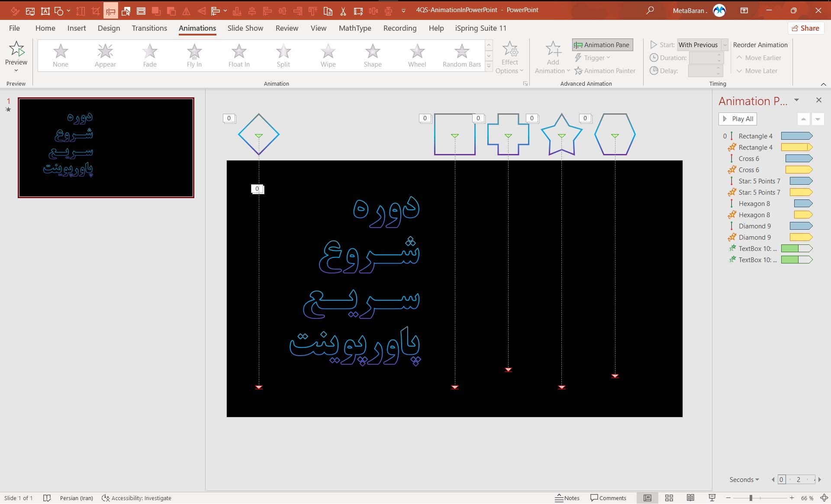Select the Crop tool in quick access toolbar

click(96, 11)
